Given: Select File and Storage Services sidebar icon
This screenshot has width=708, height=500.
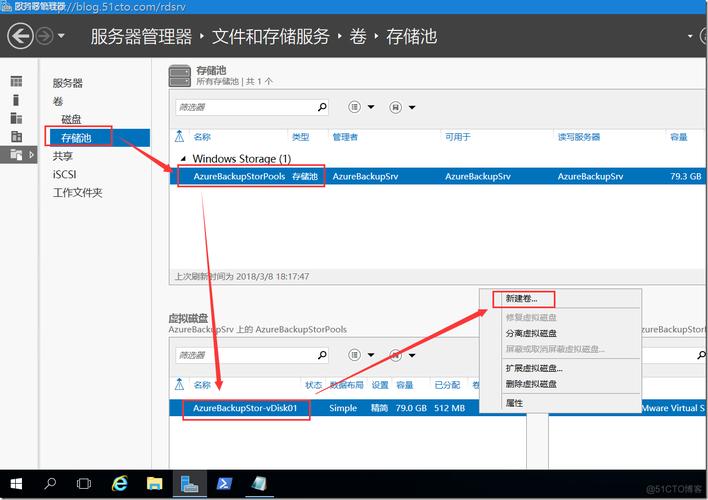Looking at the screenshot, I should [16, 155].
